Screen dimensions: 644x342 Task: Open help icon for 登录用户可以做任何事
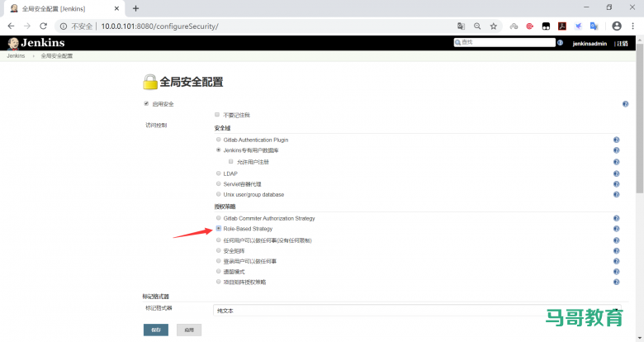pyautogui.click(x=616, y=261)
